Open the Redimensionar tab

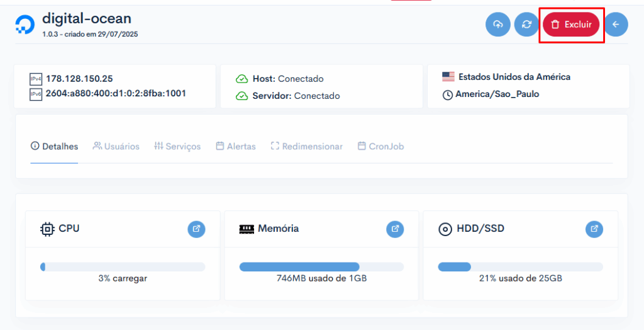307,146
